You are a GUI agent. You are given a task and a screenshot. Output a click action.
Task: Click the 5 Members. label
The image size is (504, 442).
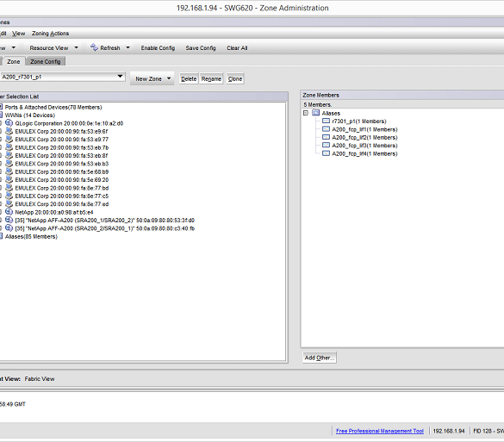[x=318, y=104]
